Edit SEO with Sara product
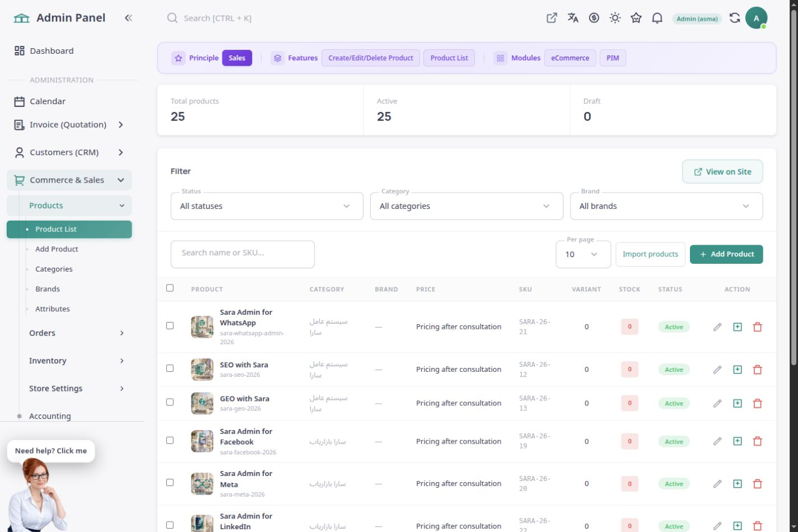Image resolution: width=798 pixels, height=532 pixels. pyautogui.click(x=717, y=370)
